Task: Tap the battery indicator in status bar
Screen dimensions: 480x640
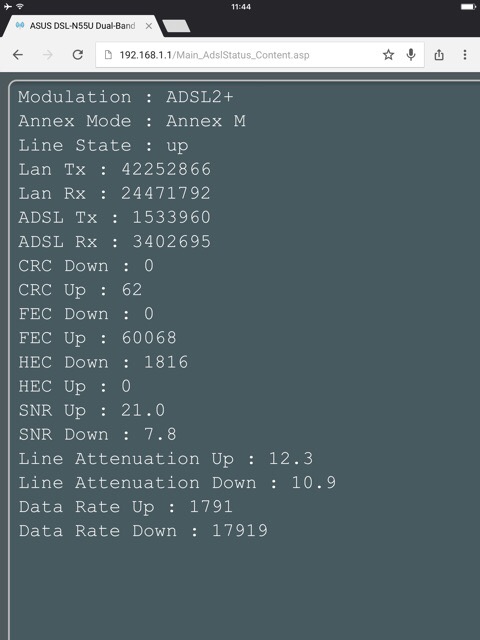Action: (468, 7)
